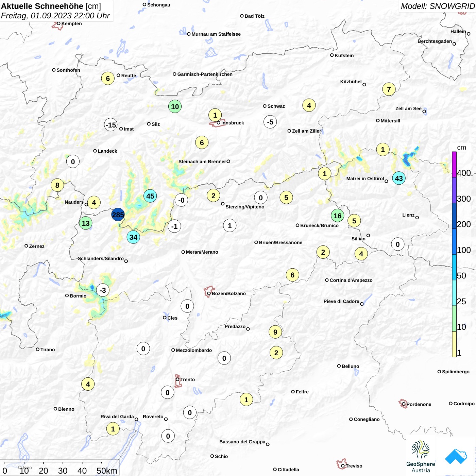
Task: Select the 43 cm marker near Matrei
Action: tap(399, 178)
